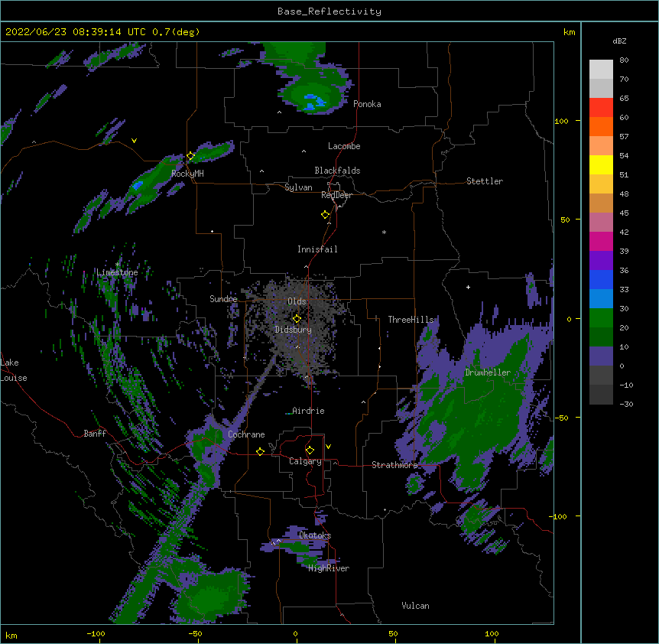Click the yellow diamond marker above Calgary label
The width and height of the screenshot is (659, 644).
(x=310, y=450)
